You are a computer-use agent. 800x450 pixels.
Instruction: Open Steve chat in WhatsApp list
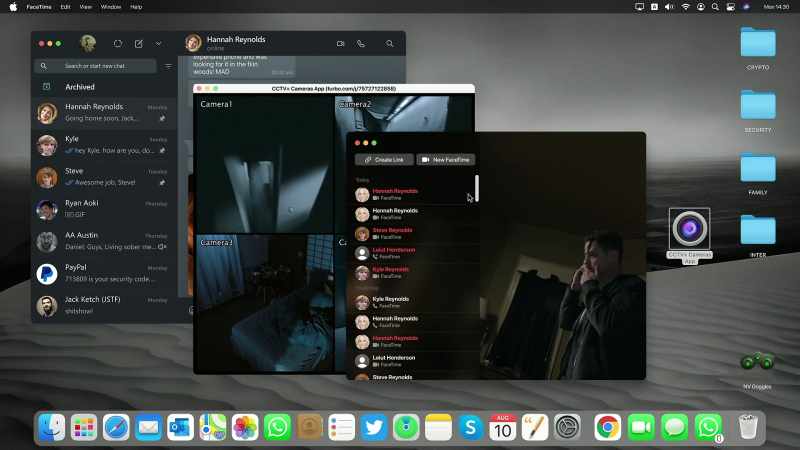[104, 177]
